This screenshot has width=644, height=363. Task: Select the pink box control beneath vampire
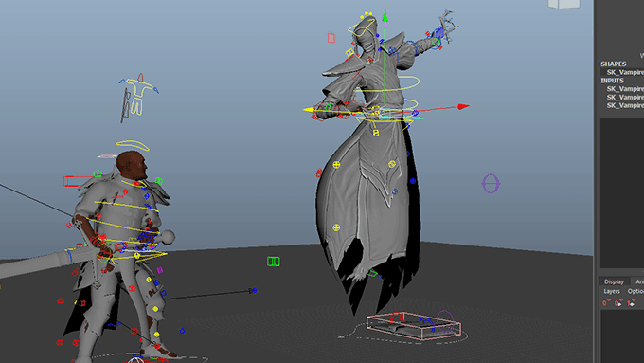point(413,325)
